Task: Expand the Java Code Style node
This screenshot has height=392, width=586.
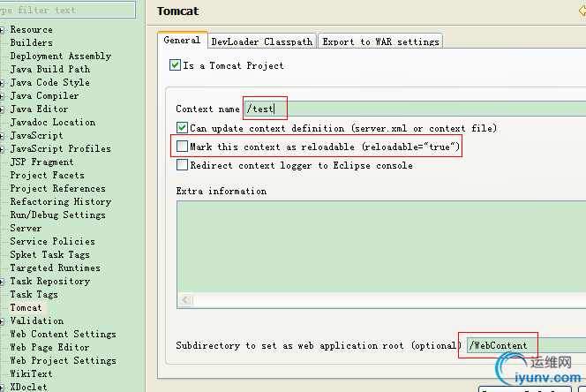Action: point(2,83)
